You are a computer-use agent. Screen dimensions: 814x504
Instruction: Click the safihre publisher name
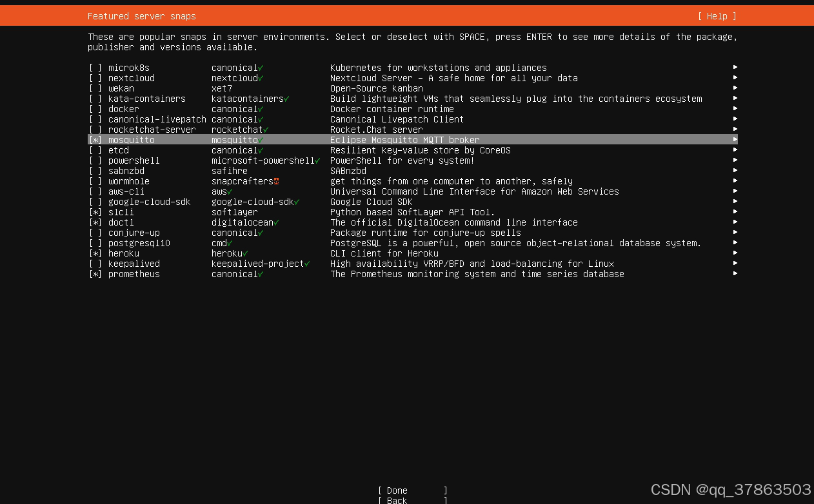tap(230, 171)
